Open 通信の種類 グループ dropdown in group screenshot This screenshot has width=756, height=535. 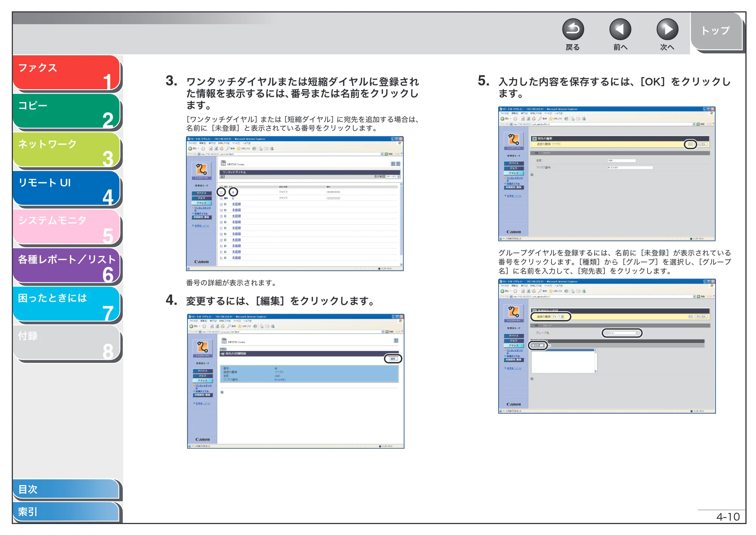coord(558,316)
